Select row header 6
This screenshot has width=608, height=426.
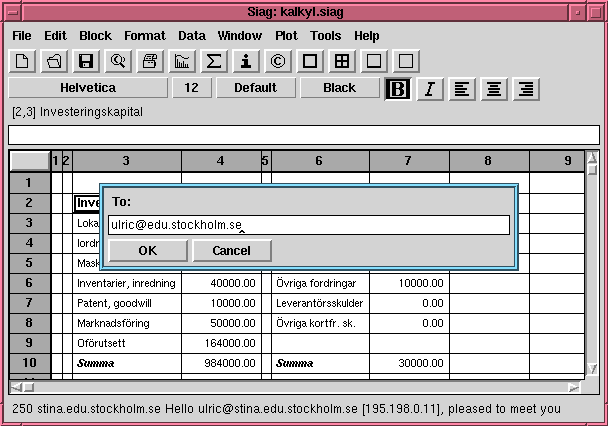tap(30, 283)
